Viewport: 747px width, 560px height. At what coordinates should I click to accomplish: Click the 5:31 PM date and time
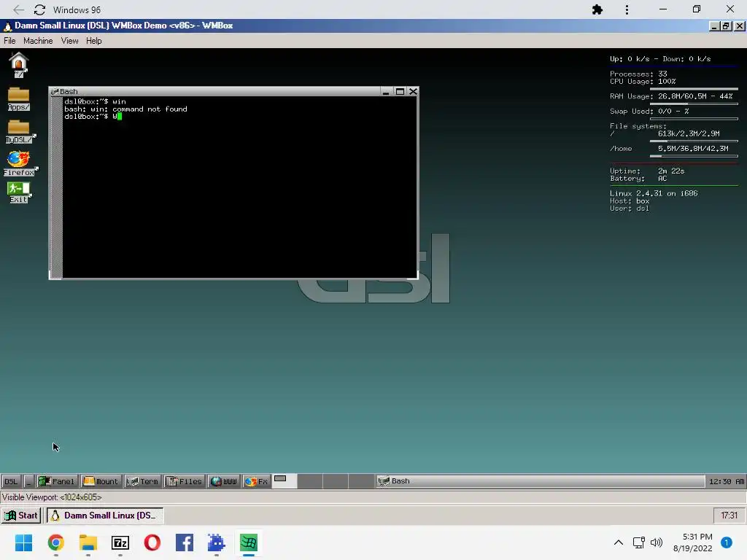point(693,542)
